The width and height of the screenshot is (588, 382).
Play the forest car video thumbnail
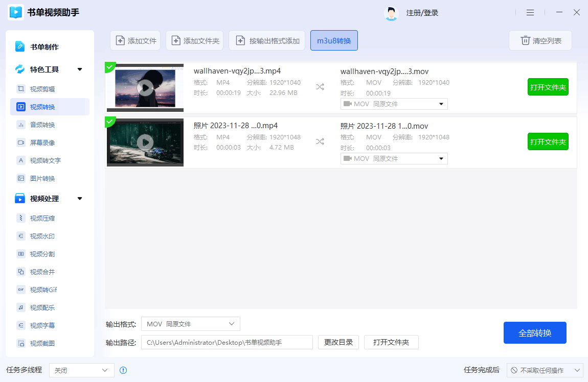point(145,142)
